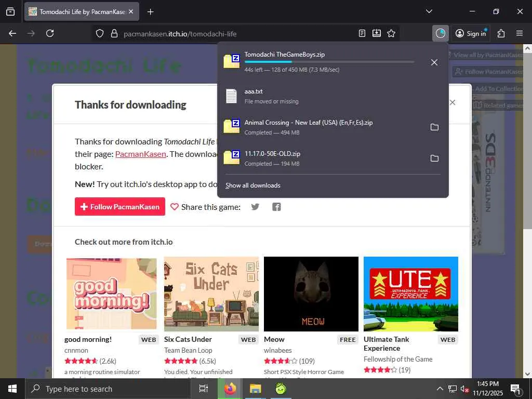532x399 pixels.
Task: Click the muted volume tray icon
Action: click(x=464, y=389)
